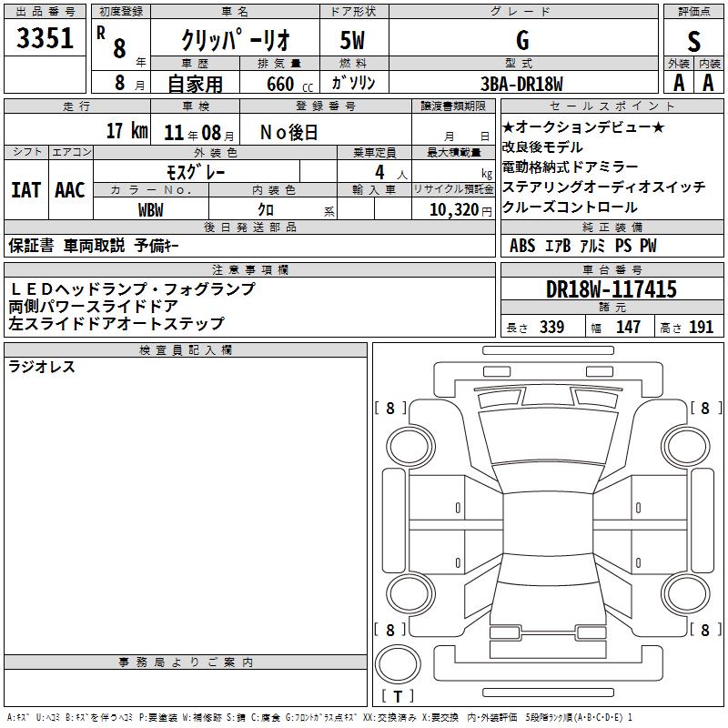Screen dimensions: 728x728
Task: Select ★オークションデビュー★ sales point
Action: tap(583, 126)
